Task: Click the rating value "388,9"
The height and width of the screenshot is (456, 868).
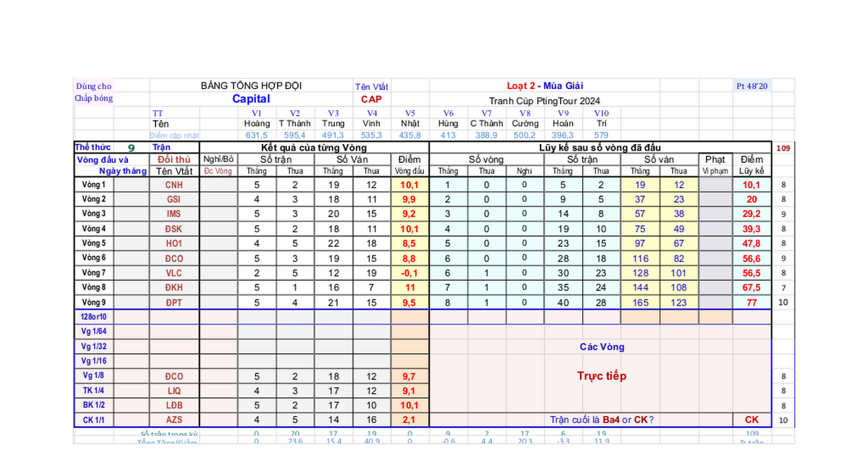Action: click(x=486, y=135)
